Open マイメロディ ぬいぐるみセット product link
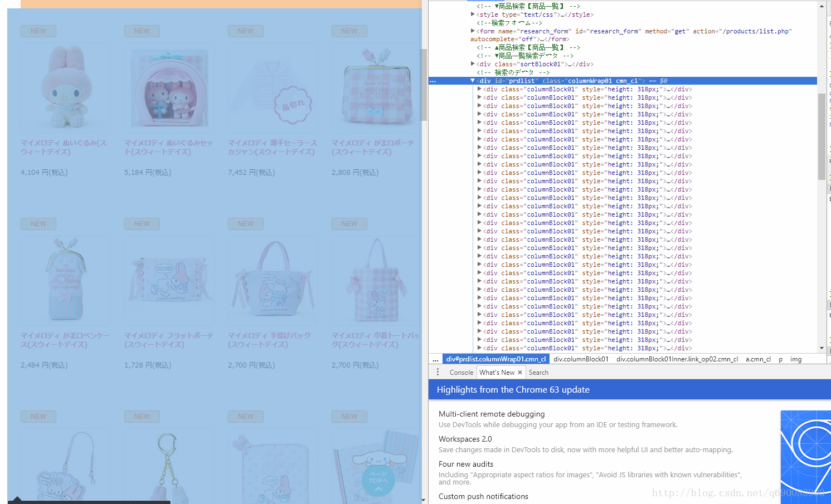 coord(168,148)
